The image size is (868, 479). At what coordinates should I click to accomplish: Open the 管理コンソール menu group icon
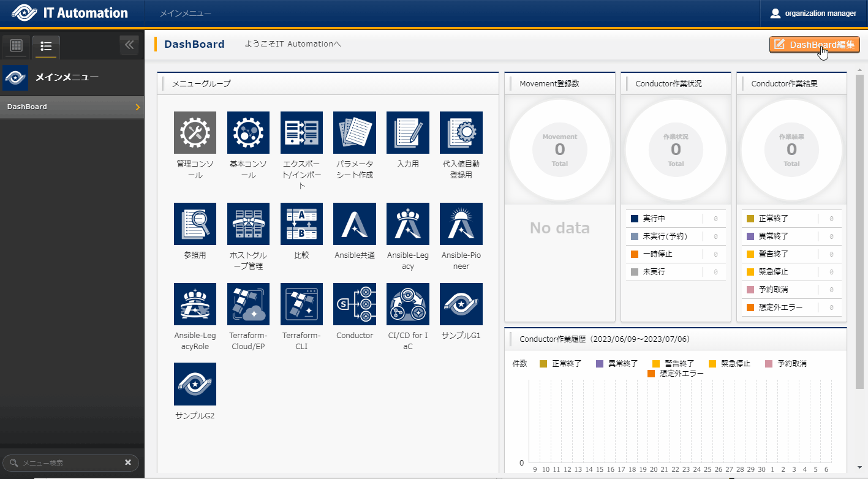[x=195, y=132]
